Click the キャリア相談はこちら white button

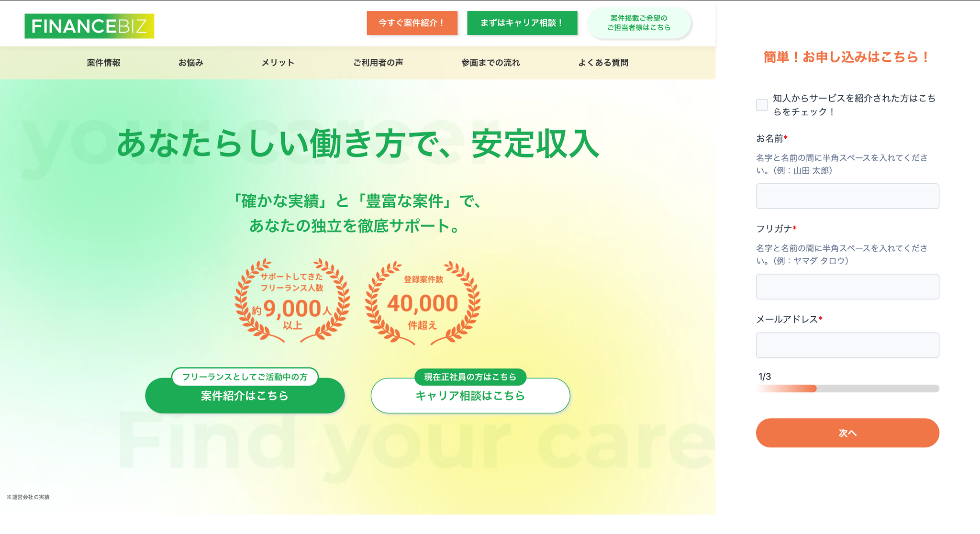tap(470, 397)
